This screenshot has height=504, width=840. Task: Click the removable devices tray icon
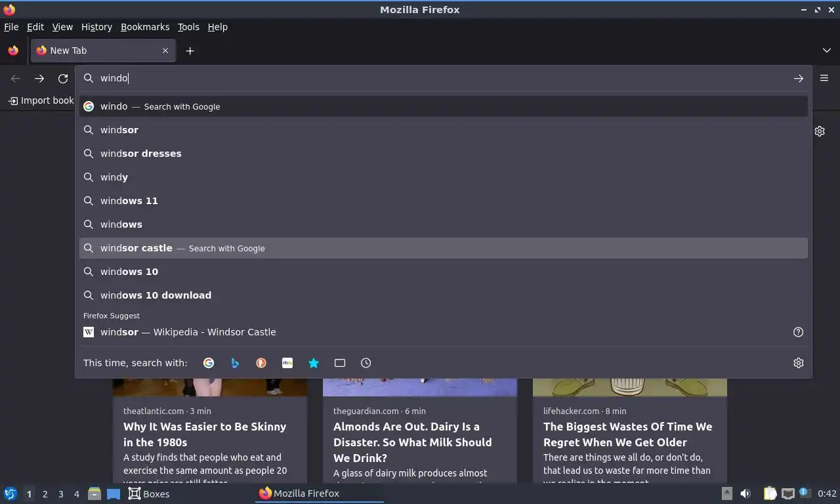click(x=727, y=493)
